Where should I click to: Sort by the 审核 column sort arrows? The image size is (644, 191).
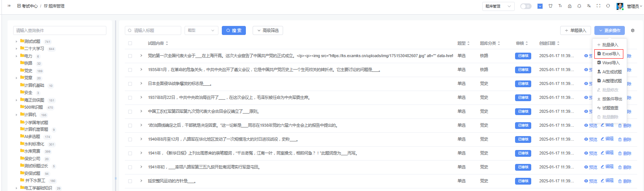(x=527, y=43)
